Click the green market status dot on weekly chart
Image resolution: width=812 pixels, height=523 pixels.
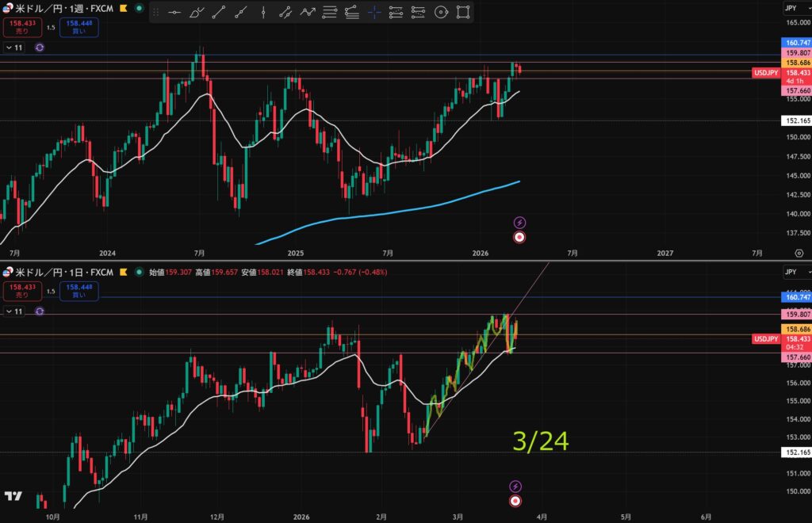(x=140, y=8)
